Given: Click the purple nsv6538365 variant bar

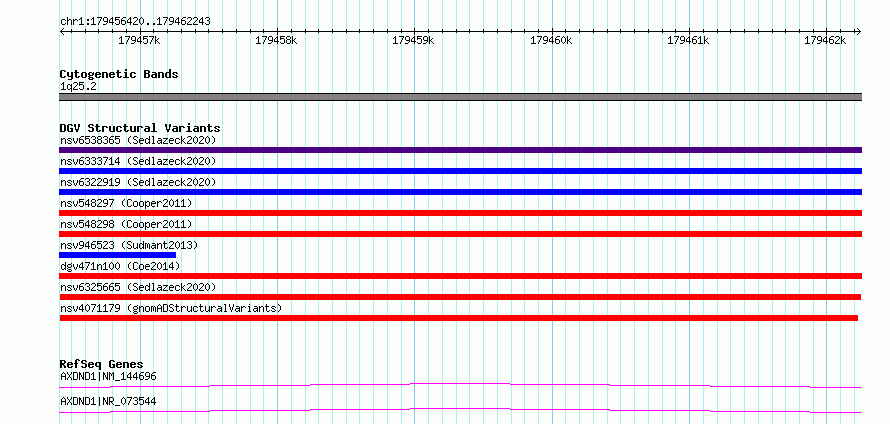Looking at the screenshot, I should click(461, 150).
